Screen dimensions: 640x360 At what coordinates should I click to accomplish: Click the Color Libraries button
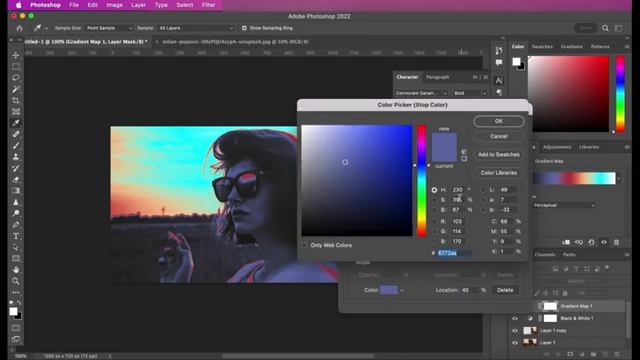click(x=499, y=173)
